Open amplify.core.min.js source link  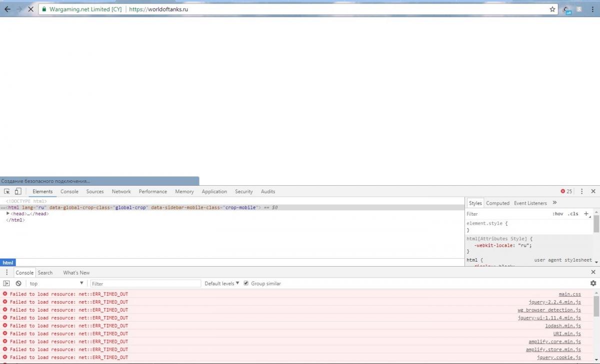(x=555, y=342)
